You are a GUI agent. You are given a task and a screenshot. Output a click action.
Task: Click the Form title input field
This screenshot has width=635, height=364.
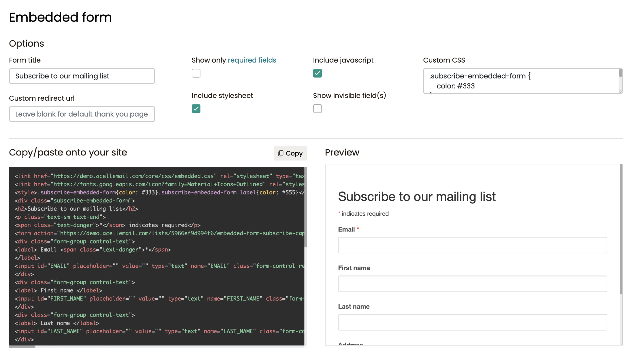82,76
